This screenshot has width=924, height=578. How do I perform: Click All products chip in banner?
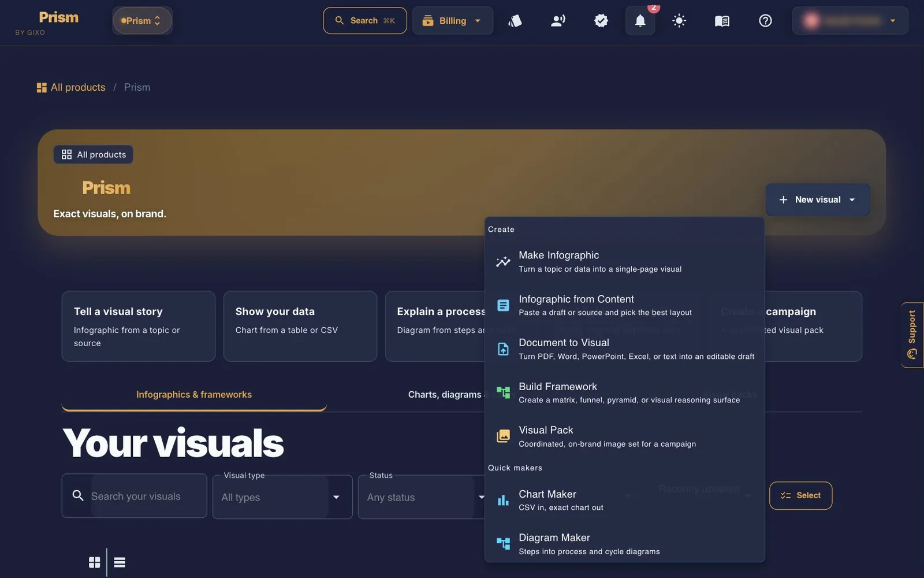[x=94, y=154]
